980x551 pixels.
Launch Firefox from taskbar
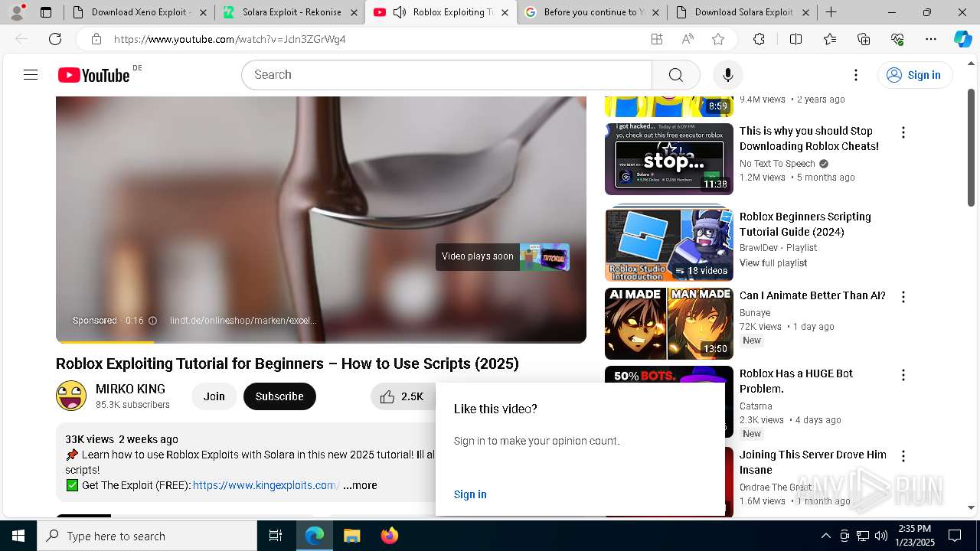389,536
